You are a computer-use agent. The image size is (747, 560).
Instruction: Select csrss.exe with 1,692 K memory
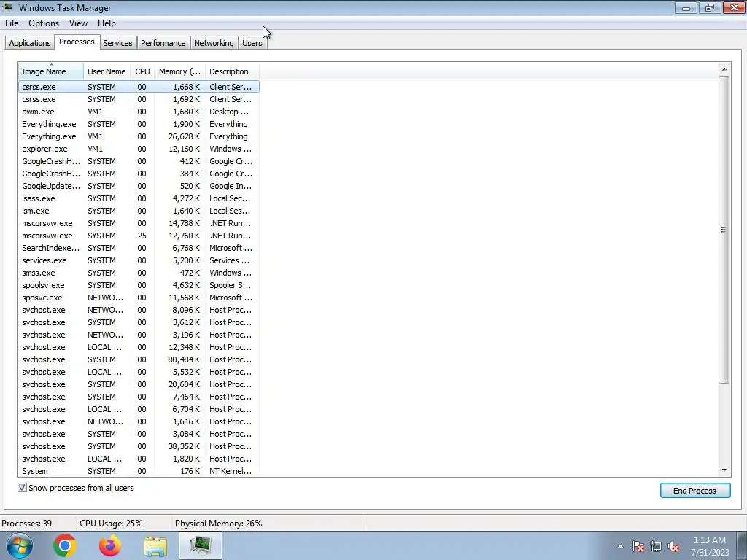pyautogui.click(x=139, y=99)
